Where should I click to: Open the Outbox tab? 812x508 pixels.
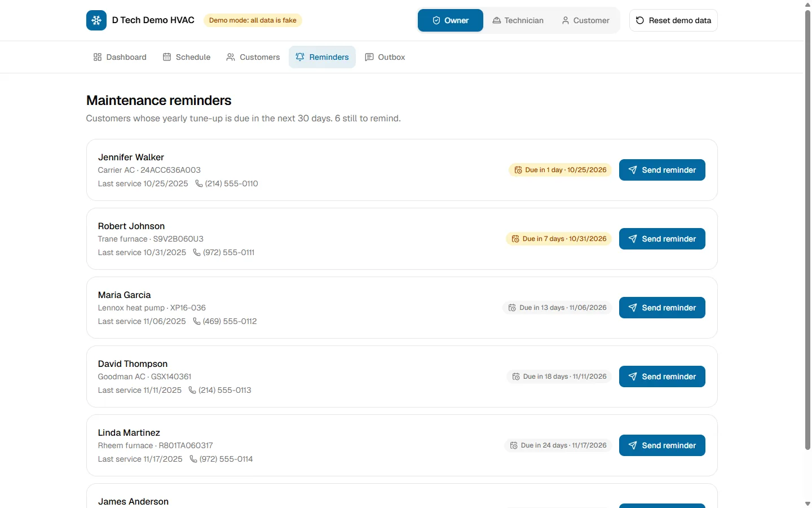pyautogui.click(x=385, y=57)
